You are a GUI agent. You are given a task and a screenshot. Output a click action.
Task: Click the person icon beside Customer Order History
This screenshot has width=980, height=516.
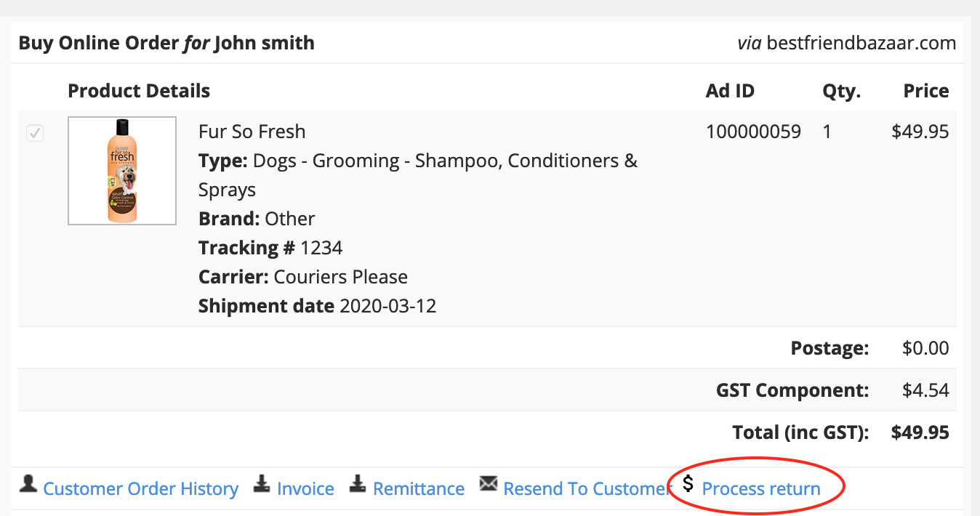click(28, 485)
